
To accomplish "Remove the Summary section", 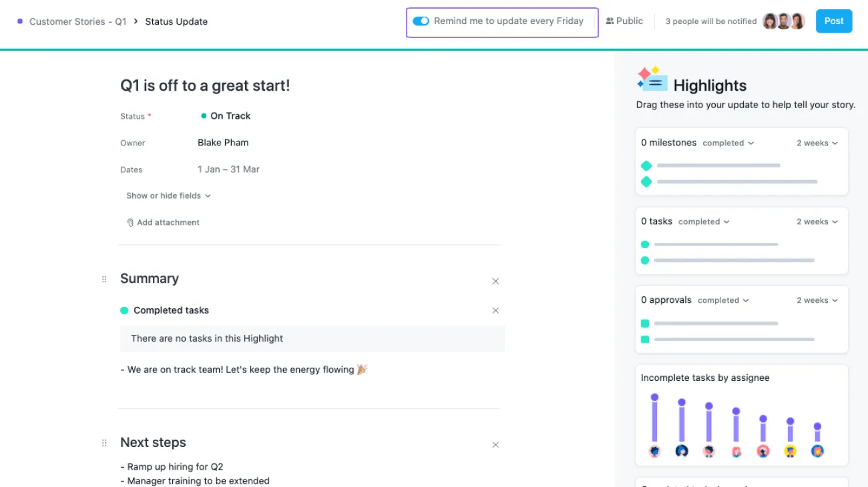I will click(495, 281).
